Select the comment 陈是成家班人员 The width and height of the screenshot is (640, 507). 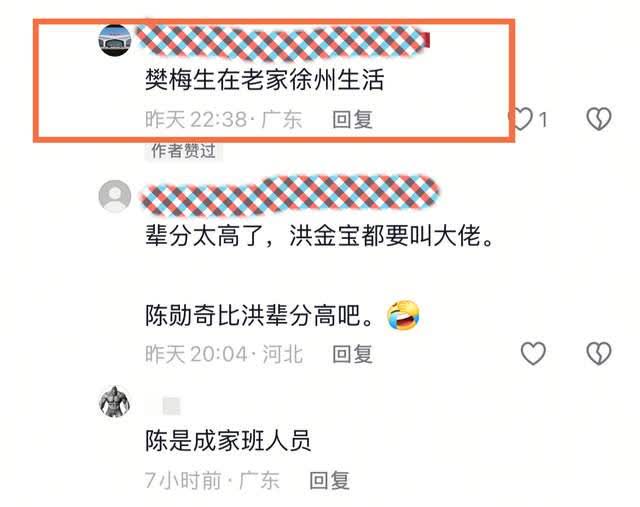228,440
